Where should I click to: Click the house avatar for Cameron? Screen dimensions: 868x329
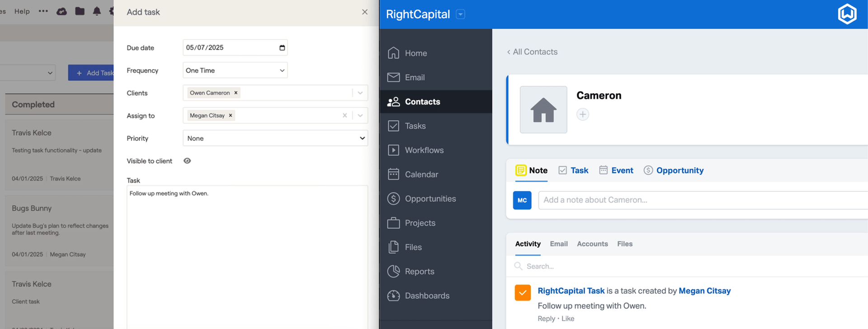[543, 110]
